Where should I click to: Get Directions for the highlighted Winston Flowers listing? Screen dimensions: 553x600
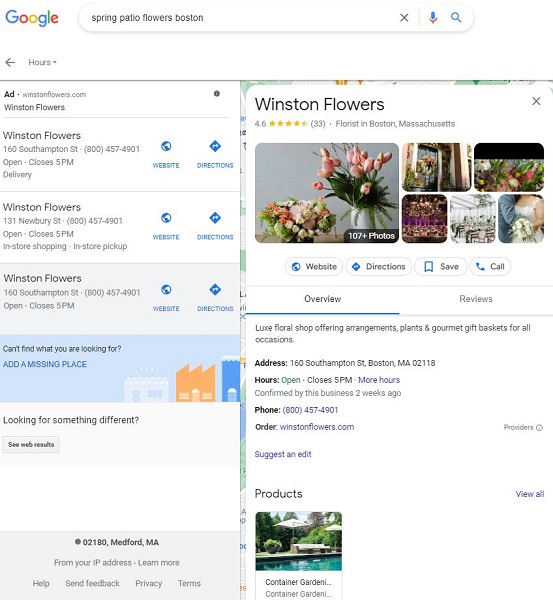click(215, 298)
